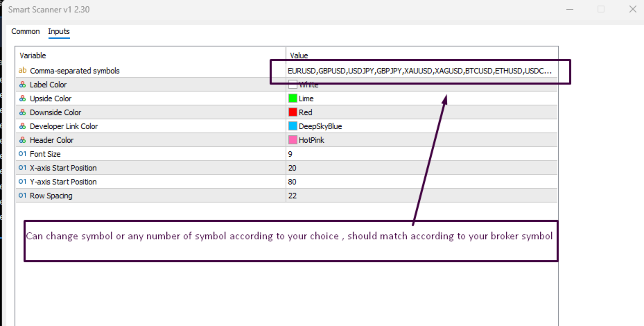The height and width of the screenshot is (326, 644).
Task: Select the Font Size value 9
Action: coord(290,154)
